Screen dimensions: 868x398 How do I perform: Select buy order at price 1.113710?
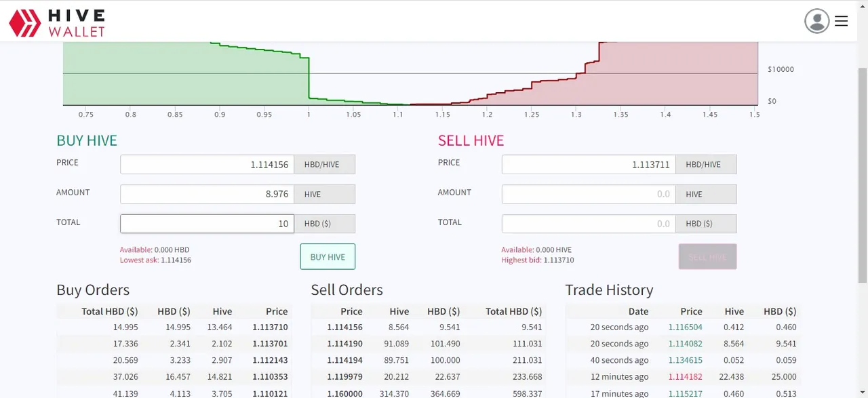tap(174, 327)
